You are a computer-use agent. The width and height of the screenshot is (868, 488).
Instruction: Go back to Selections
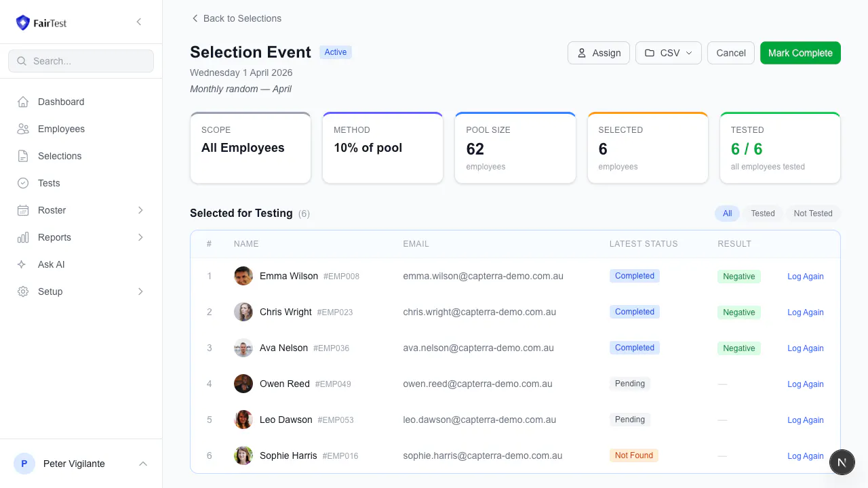point(236,18)
